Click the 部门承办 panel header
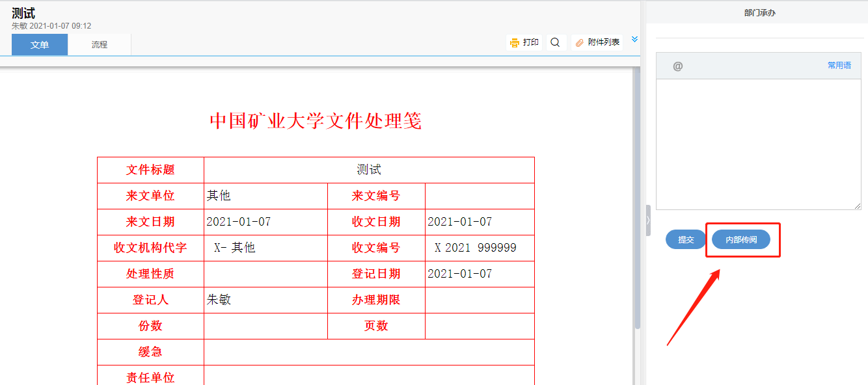Screen dimensions: 868x385 759,12
